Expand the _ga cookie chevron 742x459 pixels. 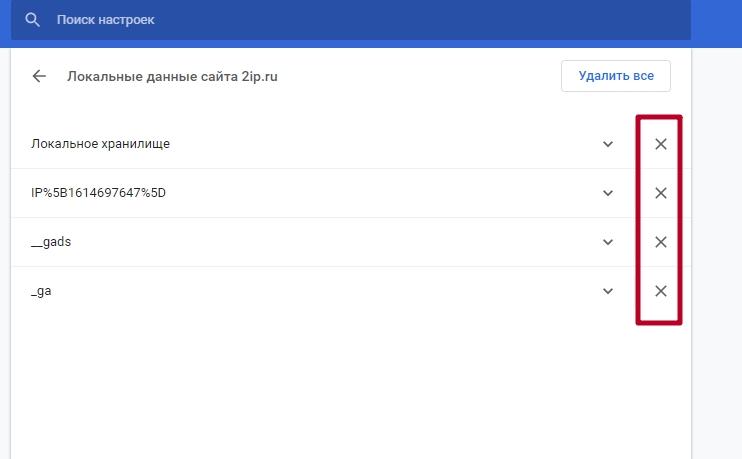pyautogui.click(x=608, y=291)
